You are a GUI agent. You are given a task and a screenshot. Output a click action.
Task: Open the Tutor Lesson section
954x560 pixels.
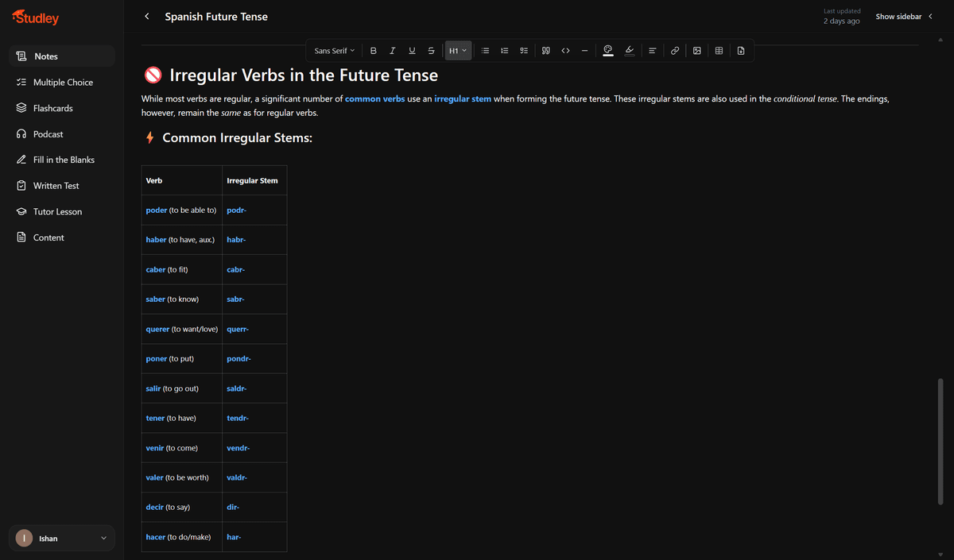(x=62, y=211)
